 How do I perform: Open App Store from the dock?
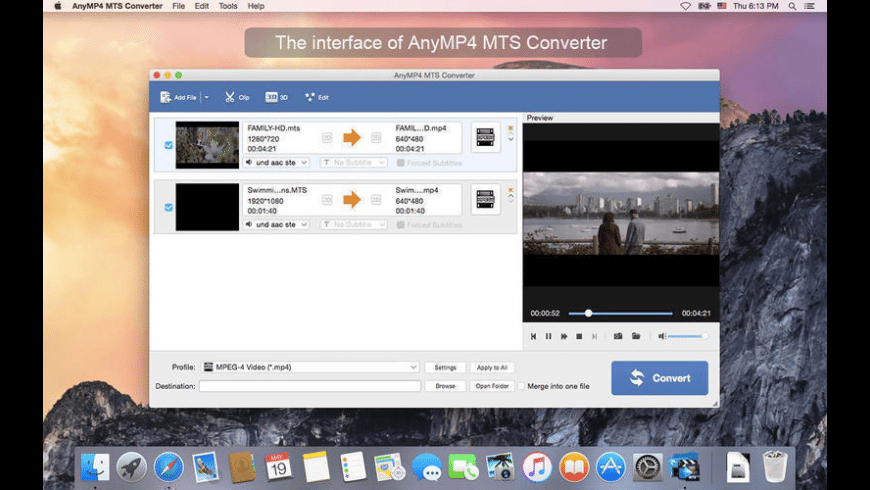(610, 467)
